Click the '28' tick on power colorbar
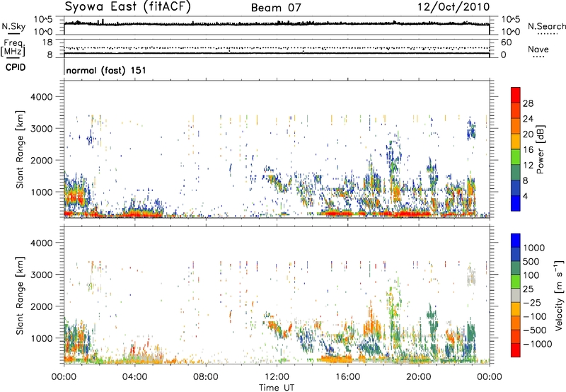The height and width of the screenshot is (392, 566). click(x=528, y=103)
